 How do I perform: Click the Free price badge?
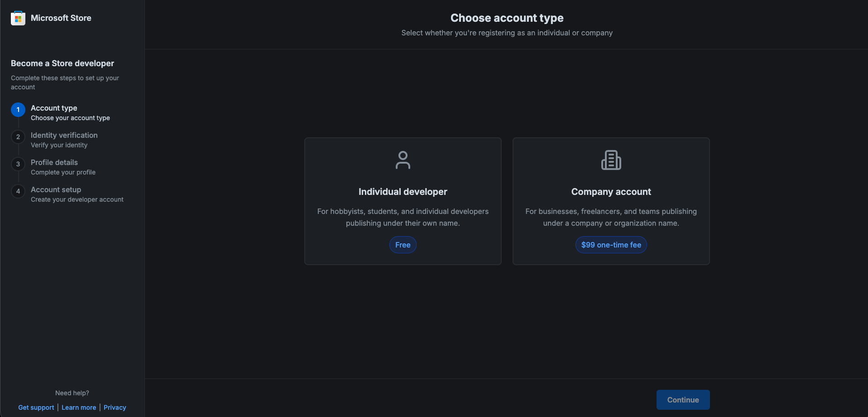coord(403,245)
